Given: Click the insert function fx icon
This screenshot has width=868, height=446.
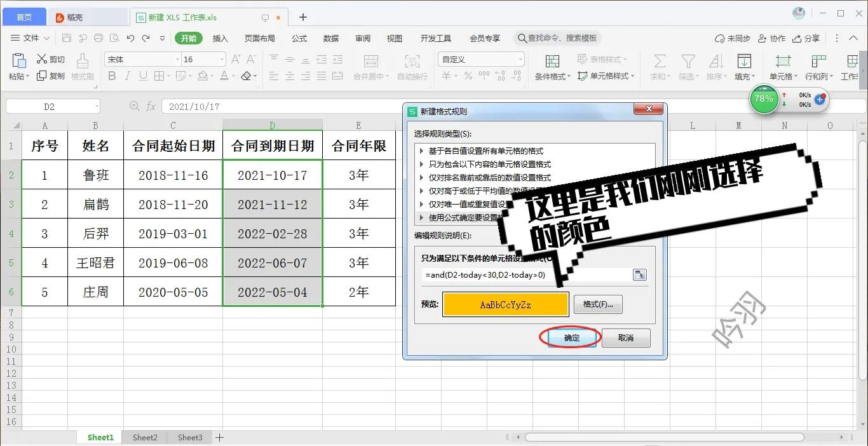Looking at the screenshot, I should 151,107.
